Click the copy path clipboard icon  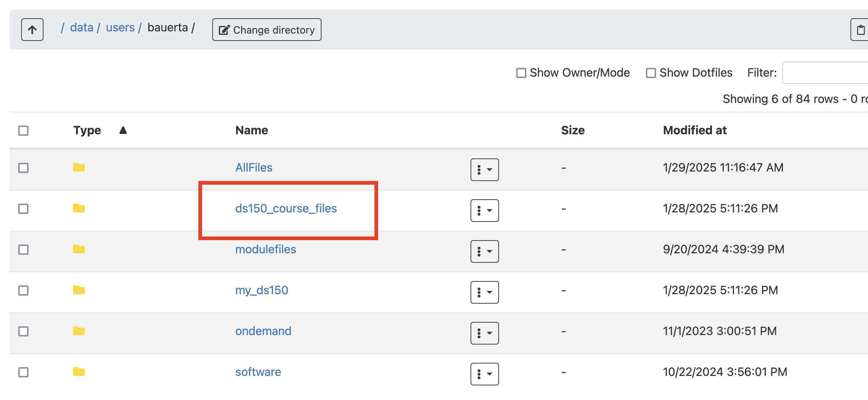[861, 30]
